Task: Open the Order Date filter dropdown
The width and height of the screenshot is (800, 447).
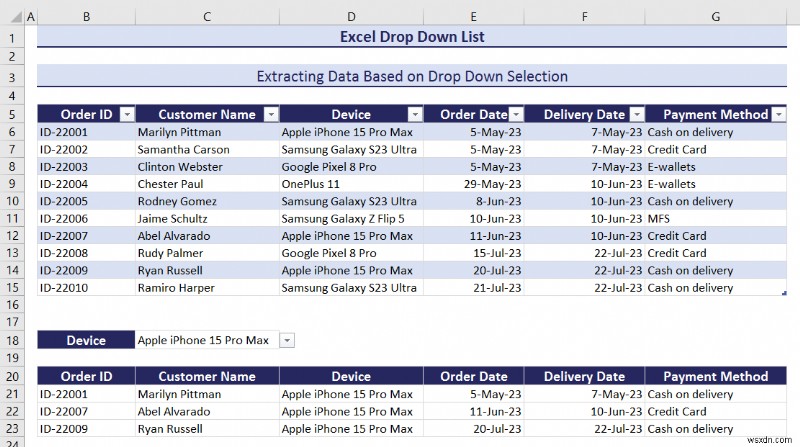Action: [517, 114]
